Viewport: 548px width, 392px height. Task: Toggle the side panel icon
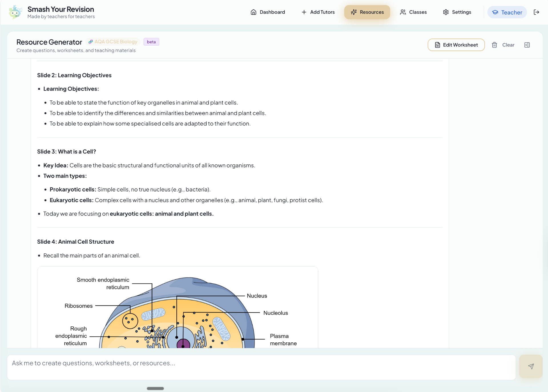click(x=527, y=45)
